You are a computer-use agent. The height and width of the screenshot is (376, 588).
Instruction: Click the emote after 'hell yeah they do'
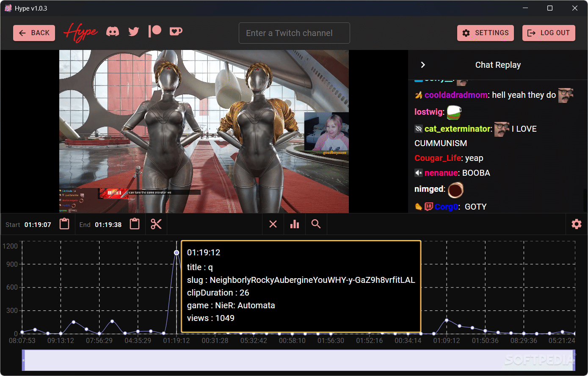pyautogui.click(x=566, y=95)
